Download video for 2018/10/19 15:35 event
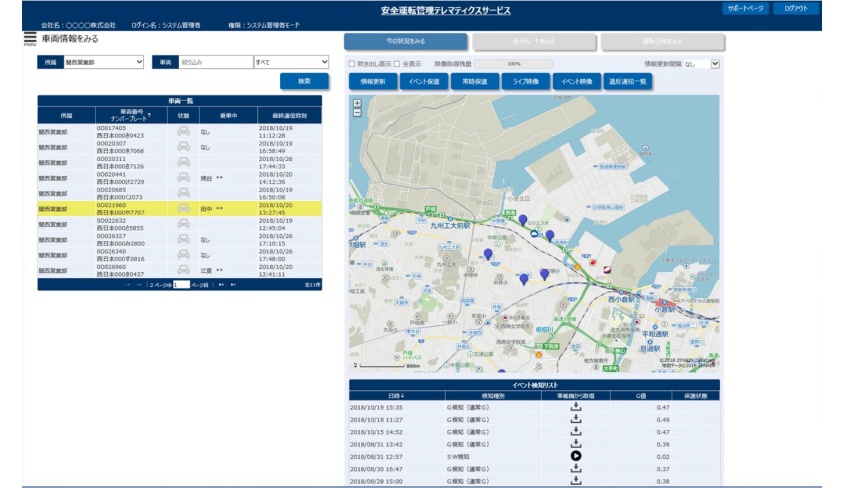 tap(576, 407)
